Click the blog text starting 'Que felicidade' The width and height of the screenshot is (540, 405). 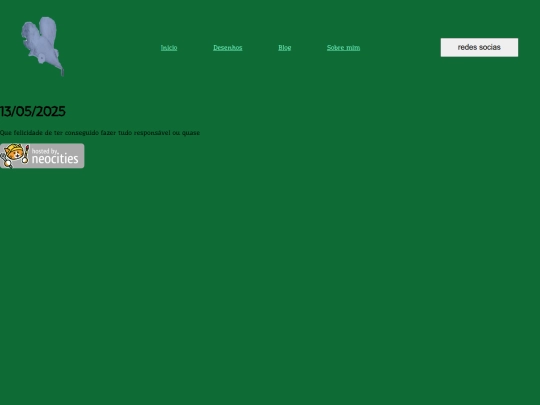tap(100, 133)
